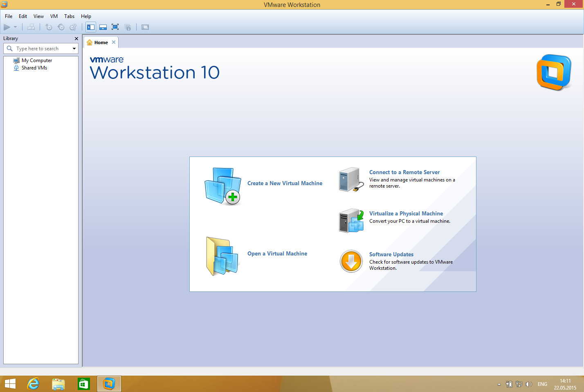Click the Software Updates download arrow icon

point(351,261)
